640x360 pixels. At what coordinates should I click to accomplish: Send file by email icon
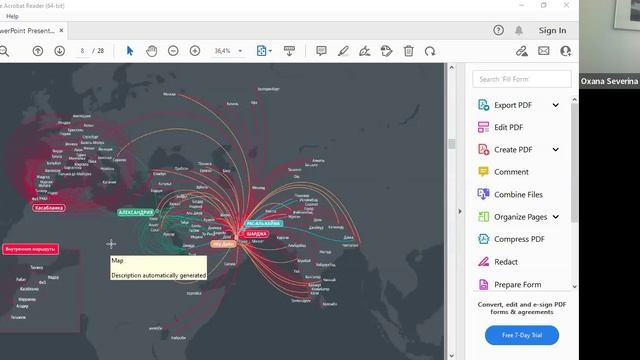tap(544, 51)
